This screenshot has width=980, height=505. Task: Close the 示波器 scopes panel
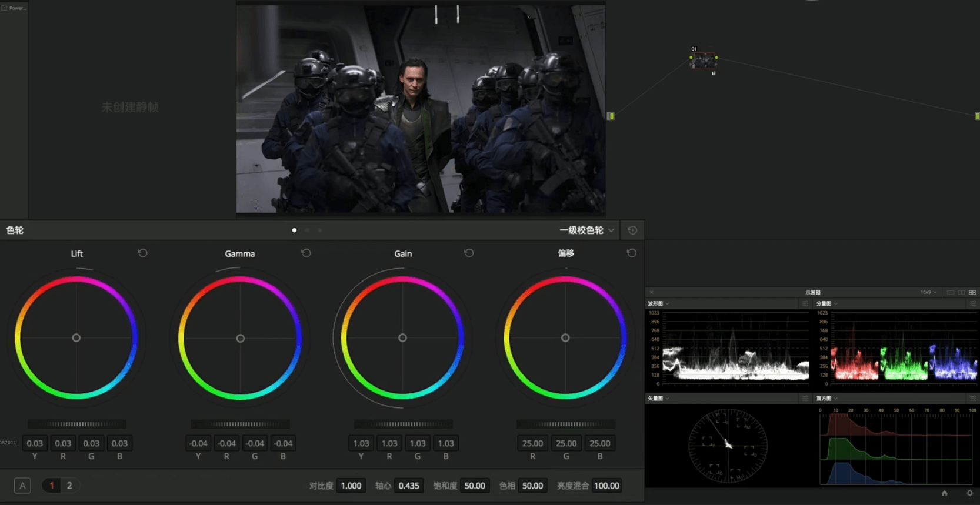[x=651, y=292]
